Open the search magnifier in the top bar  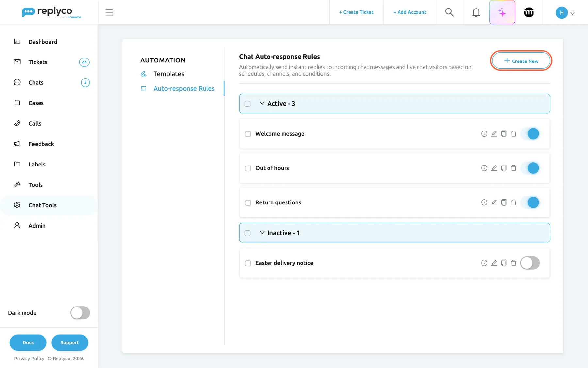click(x=449, y=12)
